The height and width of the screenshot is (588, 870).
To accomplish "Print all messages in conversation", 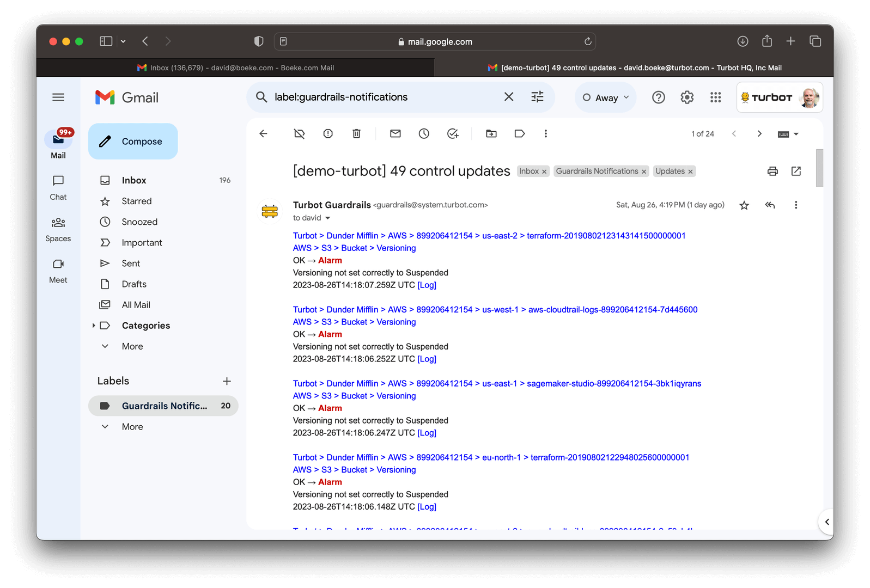I will (772, 171).
